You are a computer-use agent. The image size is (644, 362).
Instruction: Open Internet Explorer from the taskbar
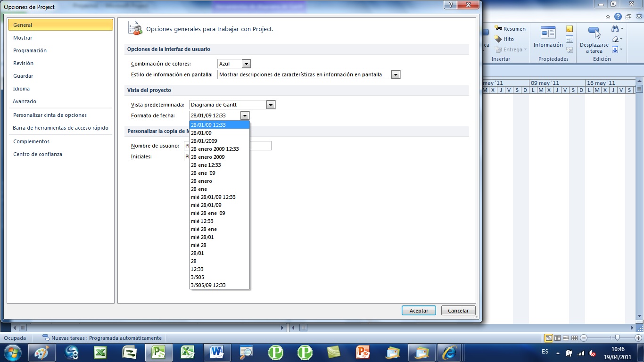[x=449, y=352]
